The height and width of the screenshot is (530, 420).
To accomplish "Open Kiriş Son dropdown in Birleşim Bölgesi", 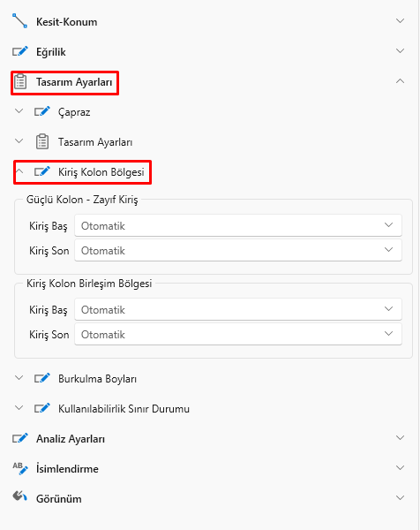I will (238, 334).
